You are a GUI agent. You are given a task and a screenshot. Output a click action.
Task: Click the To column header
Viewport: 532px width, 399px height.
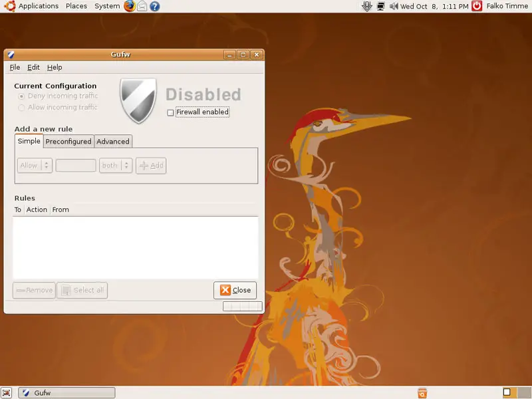pyautogui.click(x=18, y=209)
